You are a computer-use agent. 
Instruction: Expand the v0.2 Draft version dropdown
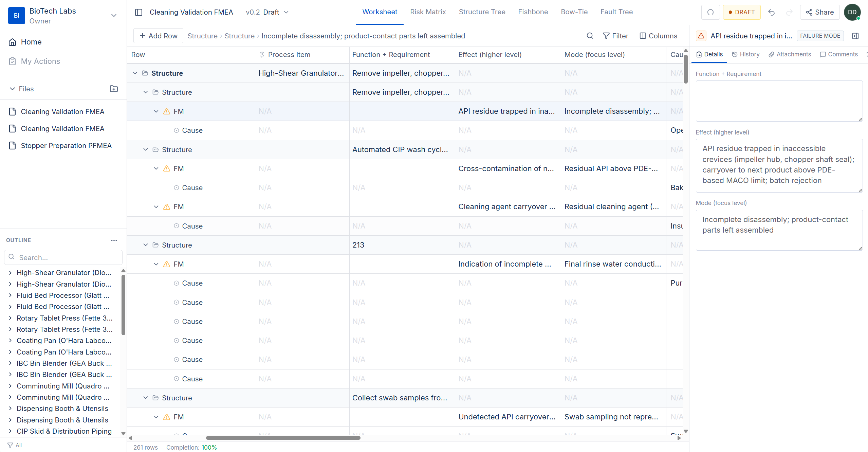286,12
